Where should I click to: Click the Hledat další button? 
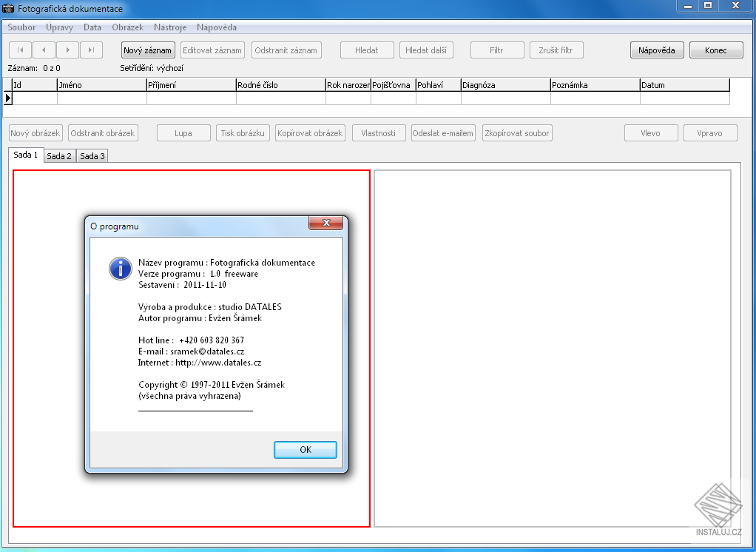click(x=426, y=50)
